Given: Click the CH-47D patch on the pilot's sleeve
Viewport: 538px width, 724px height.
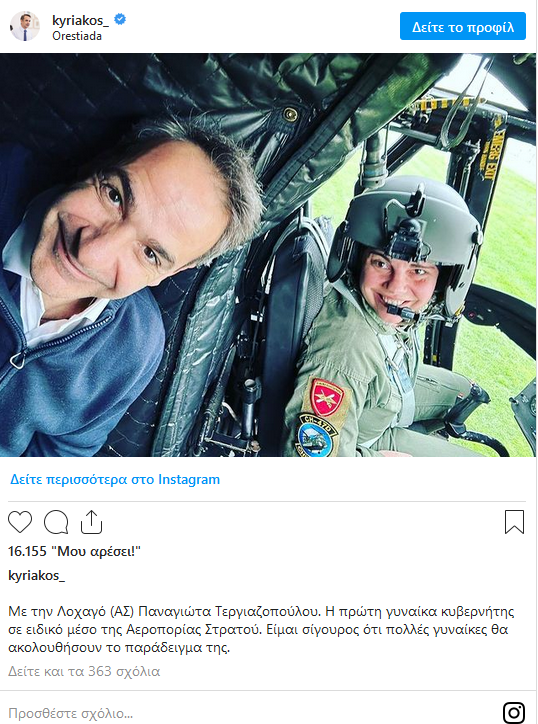Looking at the screenshot, I should [x=317, y=435].
